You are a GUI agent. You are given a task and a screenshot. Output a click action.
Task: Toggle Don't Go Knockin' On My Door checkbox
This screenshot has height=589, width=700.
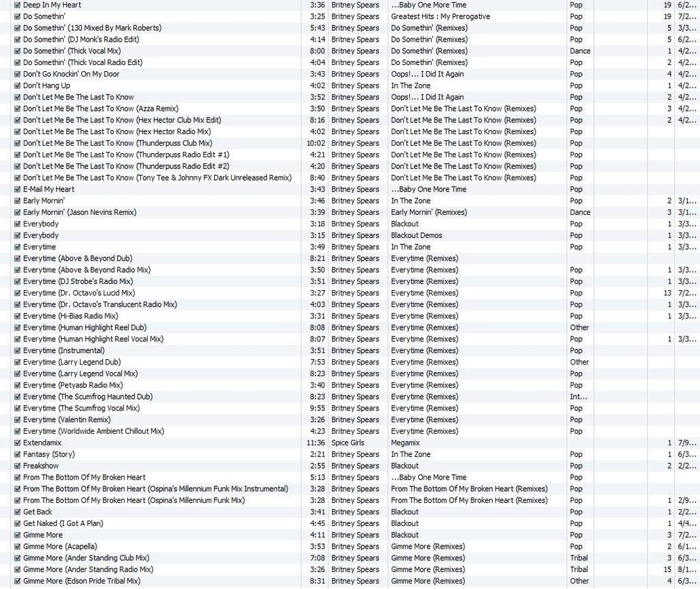click(x=17, y=74)
